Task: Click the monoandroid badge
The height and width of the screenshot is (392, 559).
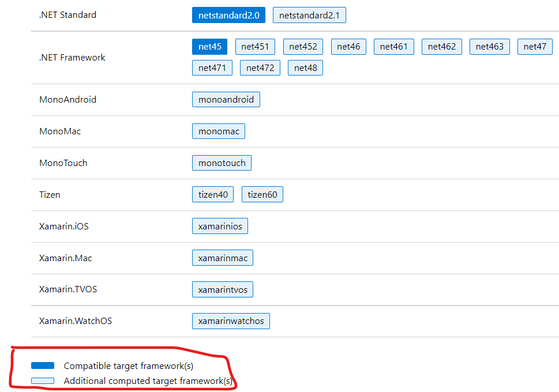Action: tap(226, 99)
